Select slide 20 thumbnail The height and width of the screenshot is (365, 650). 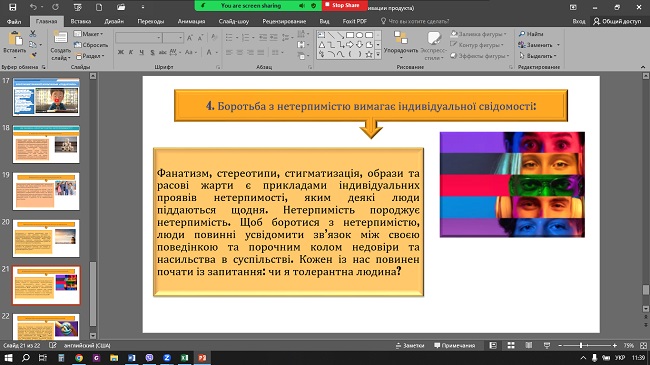[x=46, y=238]
